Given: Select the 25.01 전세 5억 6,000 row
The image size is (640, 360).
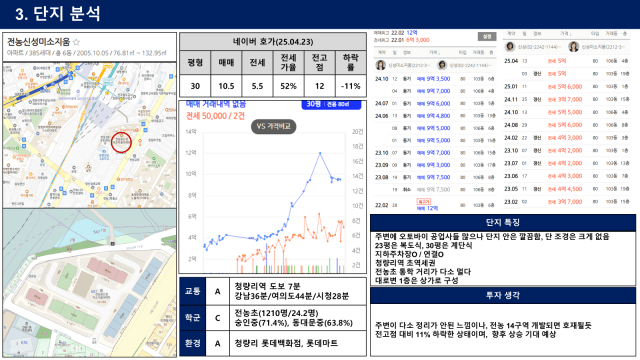Looking at the screenshot, I should 567,87.
